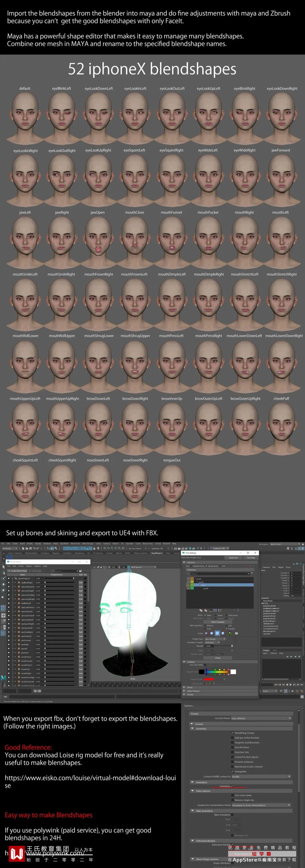Image resolution: width=305 pixels, height=868 pixels.
Task: Click the mouthFunnel weight slider
Action: [x=59, y=661]
